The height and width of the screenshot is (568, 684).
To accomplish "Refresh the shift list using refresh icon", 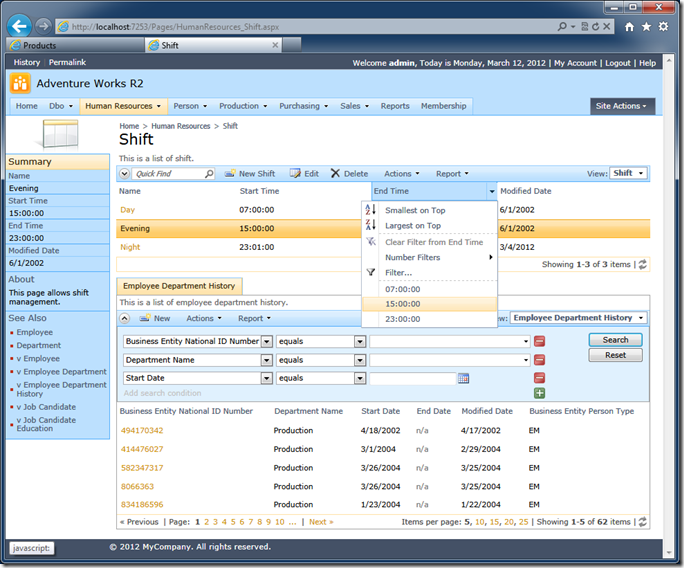I will (x=642, y=265).
